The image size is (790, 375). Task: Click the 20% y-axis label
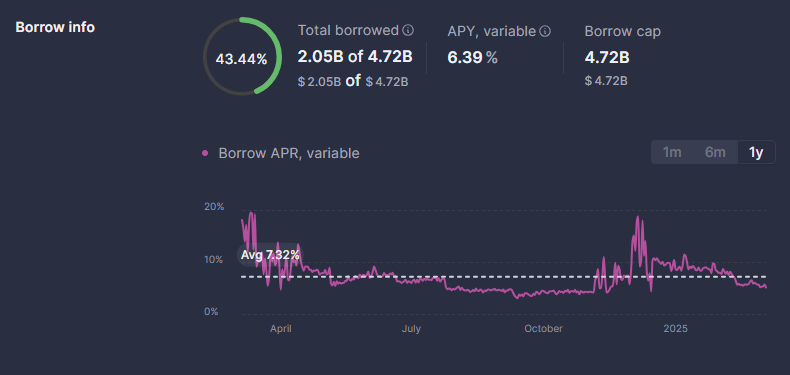coord(214,207)
